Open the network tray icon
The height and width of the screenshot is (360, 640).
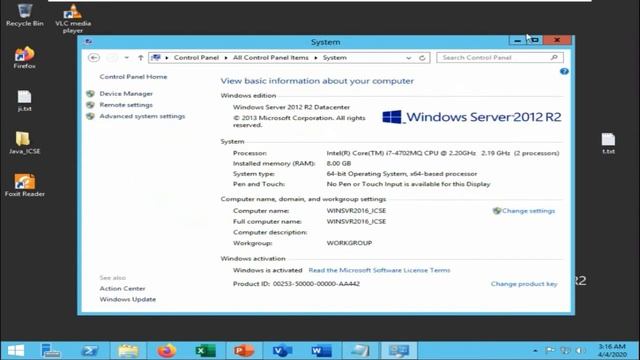565,350
